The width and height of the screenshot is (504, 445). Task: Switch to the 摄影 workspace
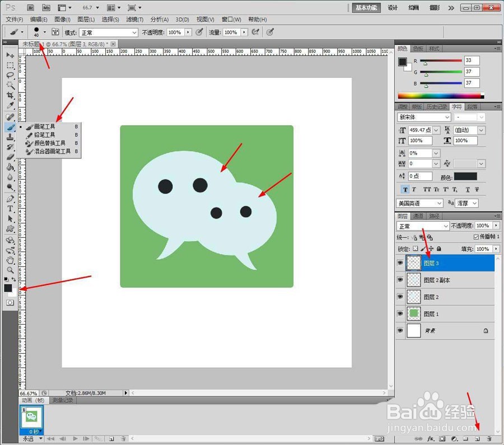click(435, 8)
